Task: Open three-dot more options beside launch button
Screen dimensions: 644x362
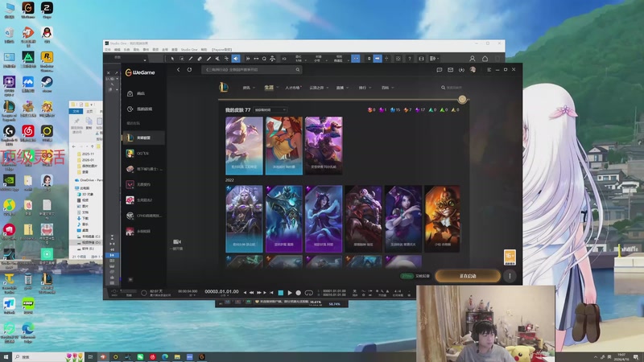Action: [x=510, y=276]
